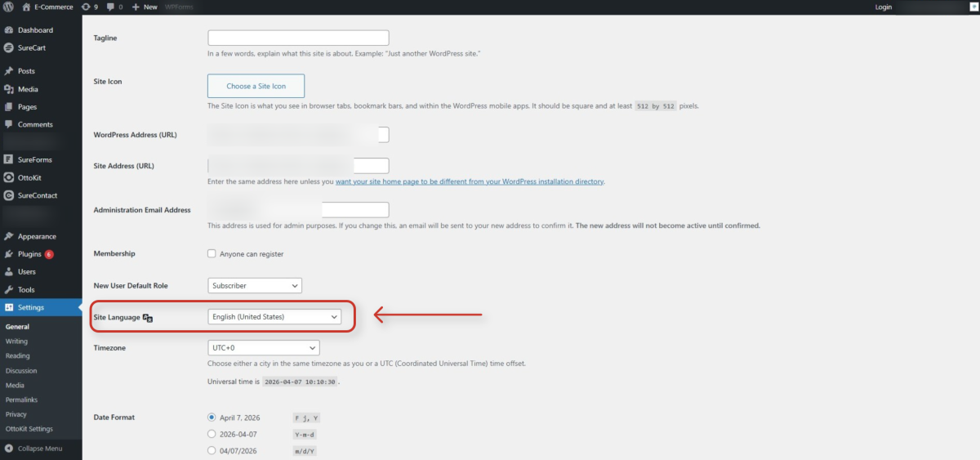
Task: Click the plus New content icon
Action: (136, 7)
